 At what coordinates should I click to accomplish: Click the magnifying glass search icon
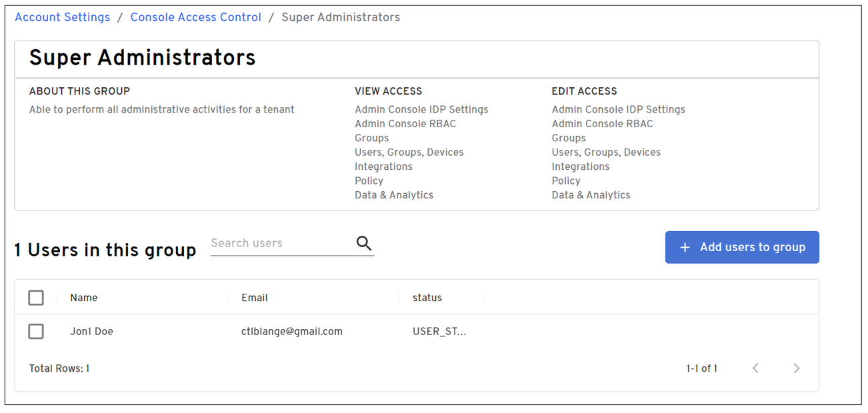click(x=363, y=243)
